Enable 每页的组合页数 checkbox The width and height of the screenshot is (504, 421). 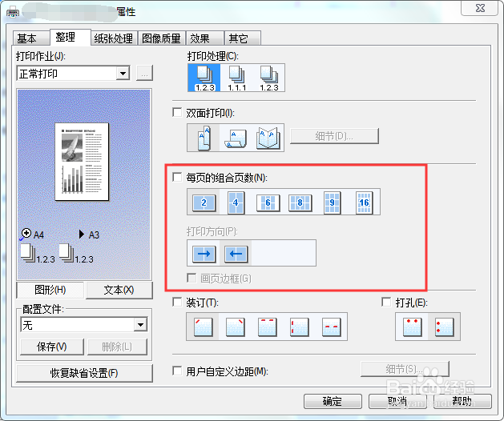click(177, 177)
